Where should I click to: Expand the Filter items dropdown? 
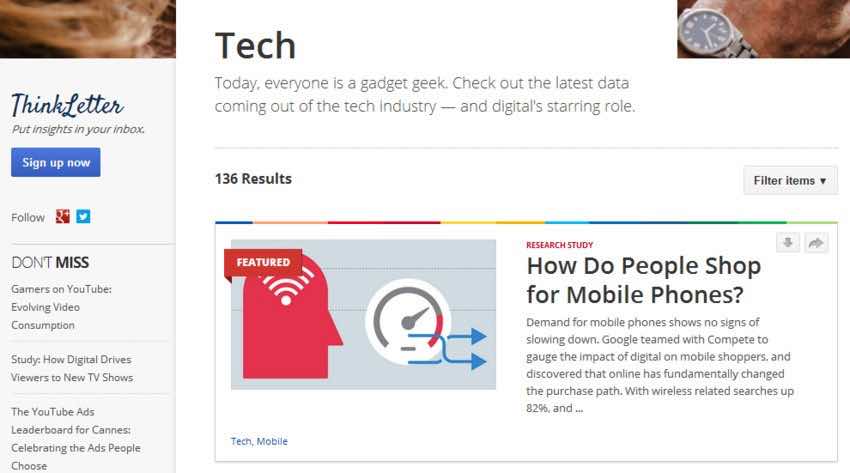[790, 180]
